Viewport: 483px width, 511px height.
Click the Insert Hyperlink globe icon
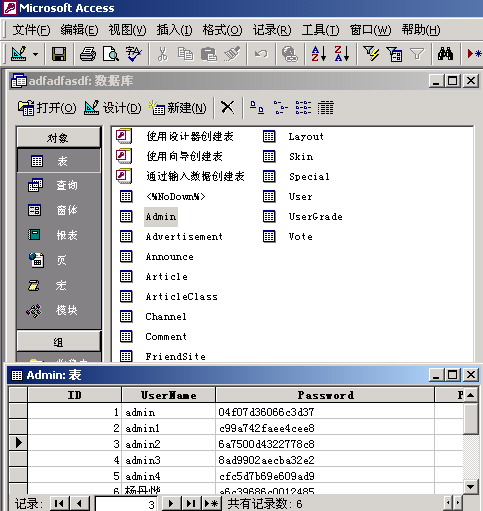click(290, 54)
